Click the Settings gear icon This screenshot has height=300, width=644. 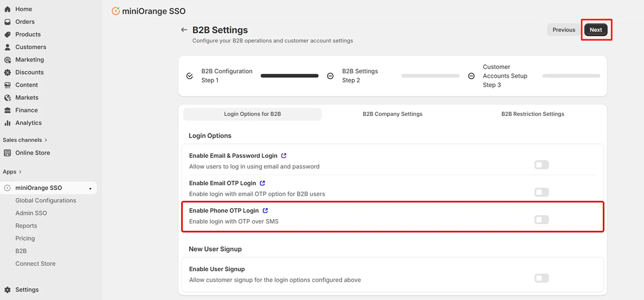[x=7, y=290]
